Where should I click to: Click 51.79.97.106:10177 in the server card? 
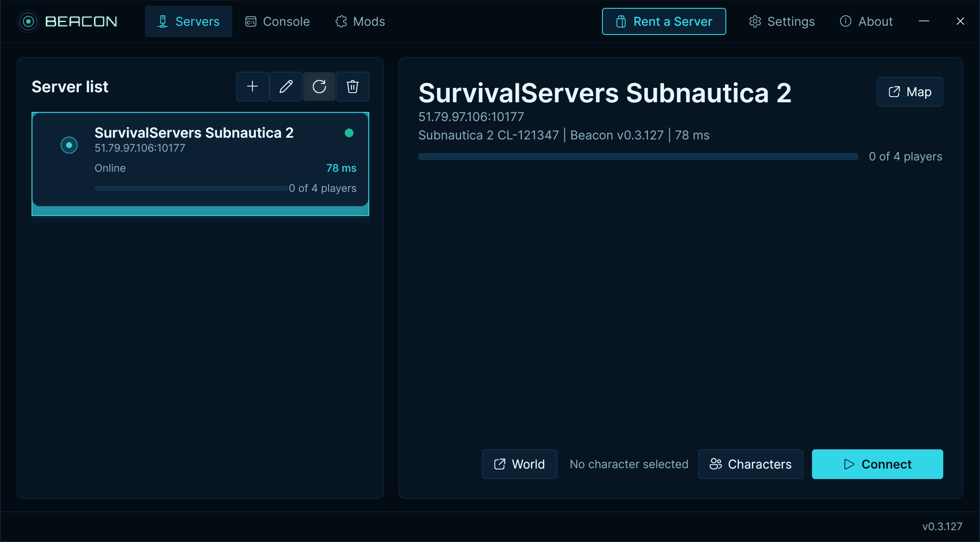click(140, 148)
